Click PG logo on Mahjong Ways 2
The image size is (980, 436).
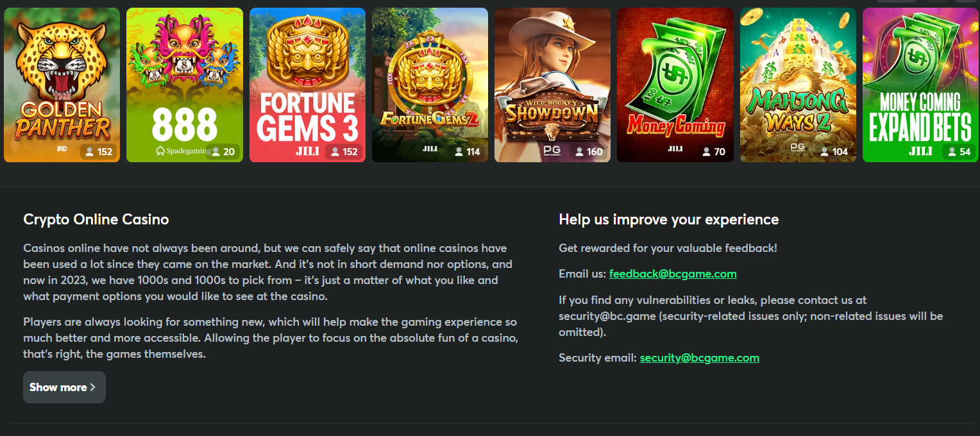797,149
